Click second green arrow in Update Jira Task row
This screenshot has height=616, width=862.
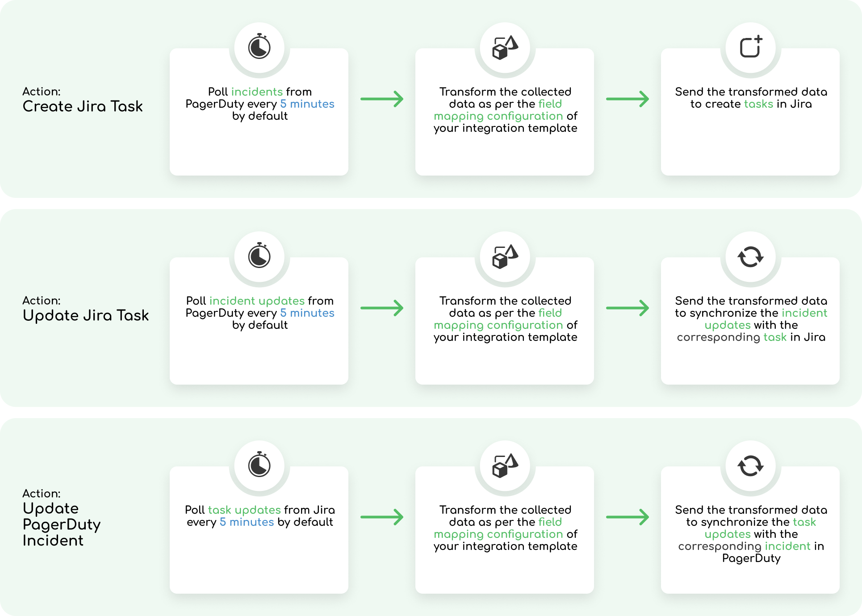pyautogui.click(x=628, y=308)
